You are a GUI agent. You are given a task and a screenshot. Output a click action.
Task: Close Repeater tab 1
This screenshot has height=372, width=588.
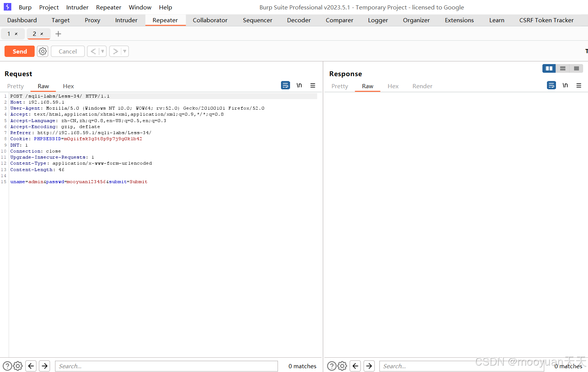point(16,34)
